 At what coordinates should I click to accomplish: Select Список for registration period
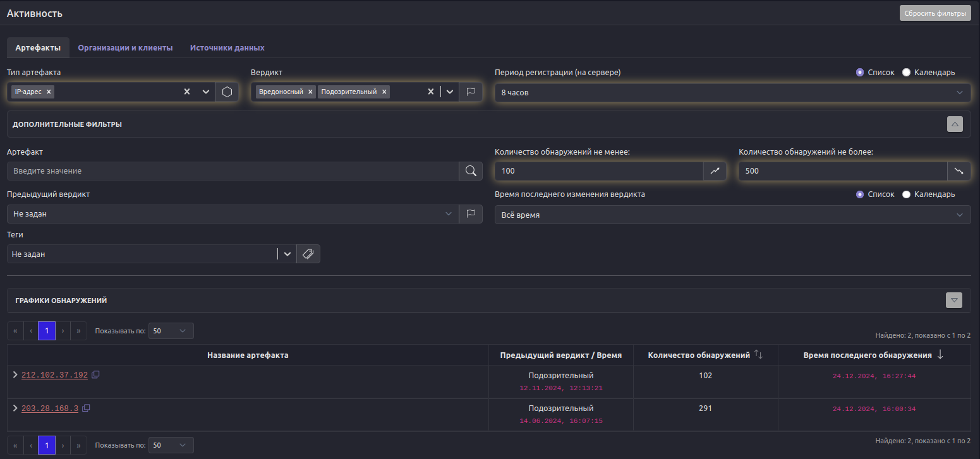pyautogui.click(x=860, y=73)
